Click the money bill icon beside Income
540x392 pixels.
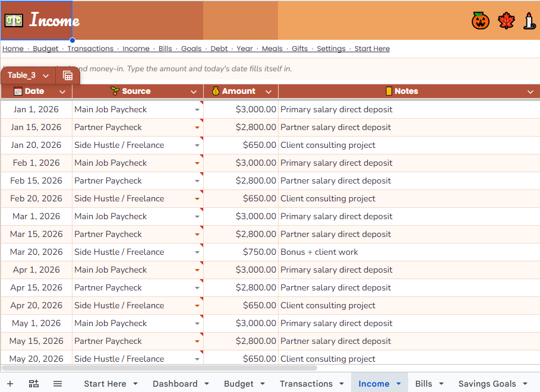click(14, 21)
